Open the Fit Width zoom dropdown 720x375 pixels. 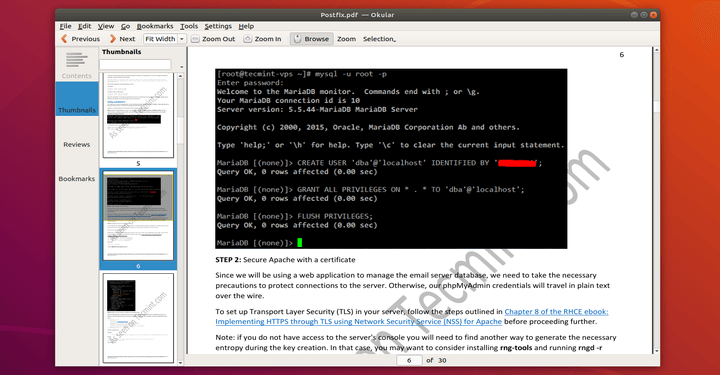click(181, 39)
